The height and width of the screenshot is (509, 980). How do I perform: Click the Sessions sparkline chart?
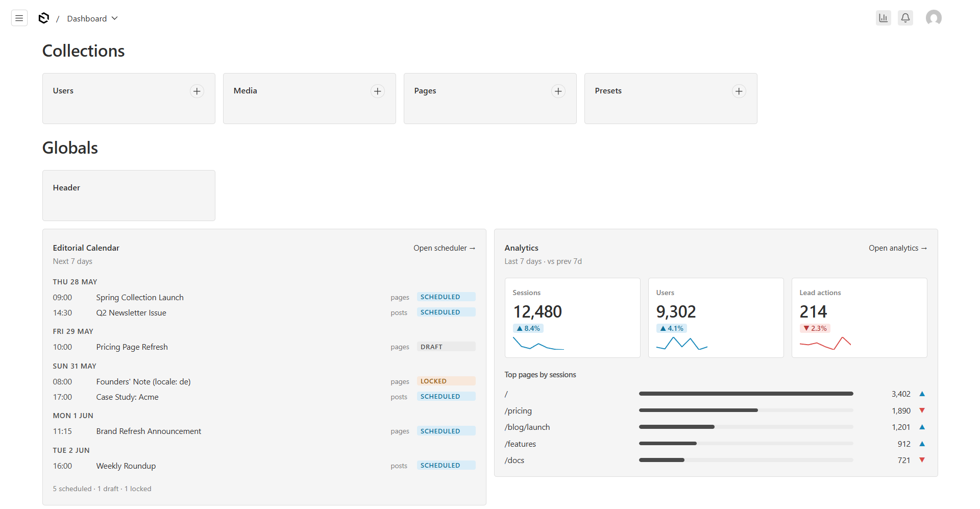click(x=538, y=343)
